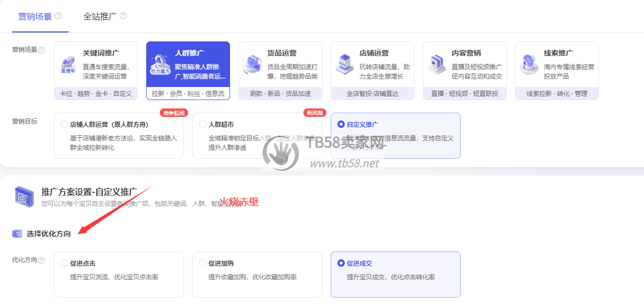Screen dimensions: 644x306
Task: Select the 线索推广 scenario card
Action: tap(557, 71)
